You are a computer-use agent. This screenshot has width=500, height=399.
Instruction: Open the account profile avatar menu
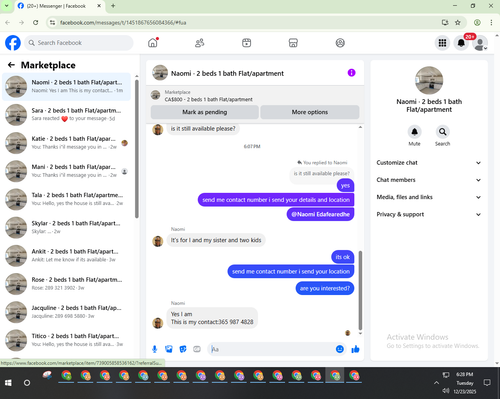pos(480,43)
